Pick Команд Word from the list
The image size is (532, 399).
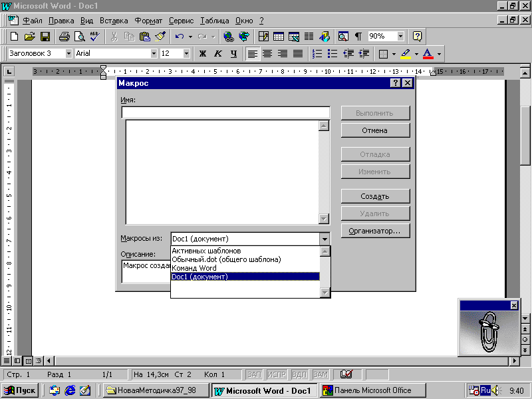point(245,268)
